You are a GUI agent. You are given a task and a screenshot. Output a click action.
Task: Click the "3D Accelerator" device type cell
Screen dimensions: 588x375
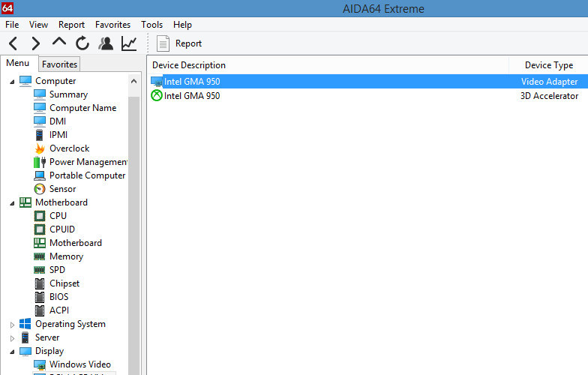549,96
